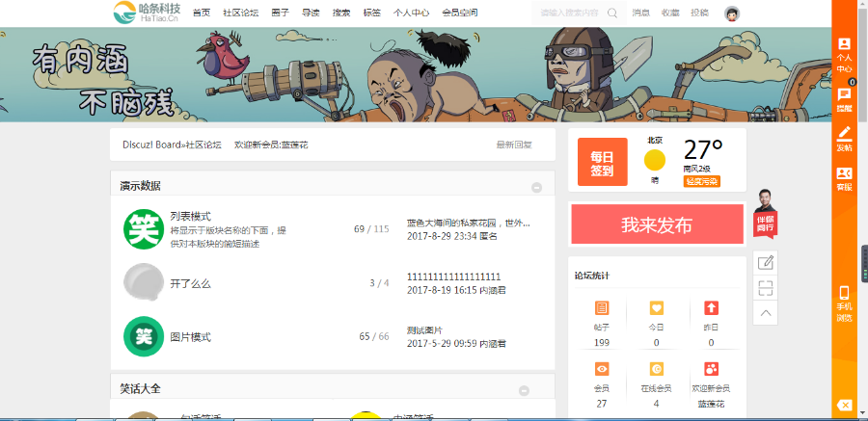The width and height of the screenshot is (868, 421).
Task: Click the back-to-top arrow icon
Action: 766,312
